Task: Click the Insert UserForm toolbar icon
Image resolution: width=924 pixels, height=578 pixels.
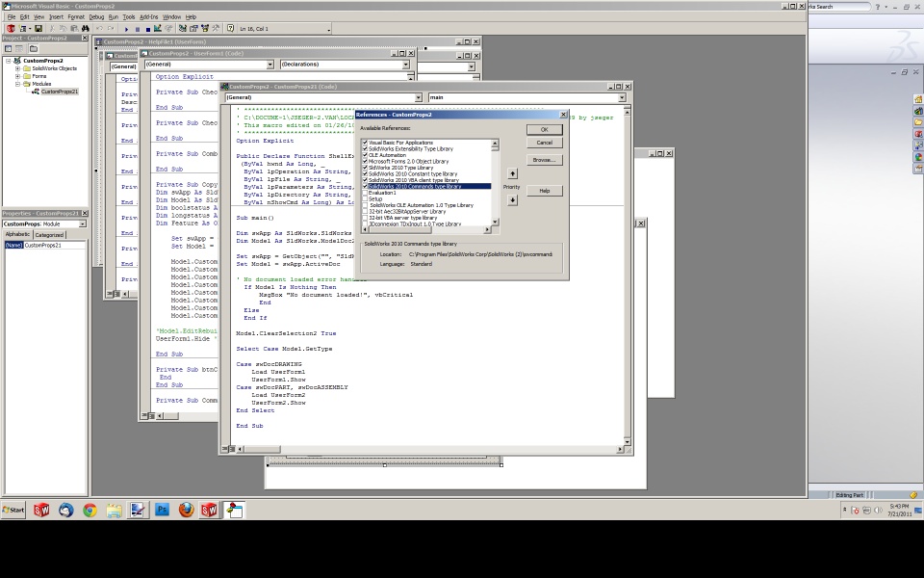Action: (24, 28)
